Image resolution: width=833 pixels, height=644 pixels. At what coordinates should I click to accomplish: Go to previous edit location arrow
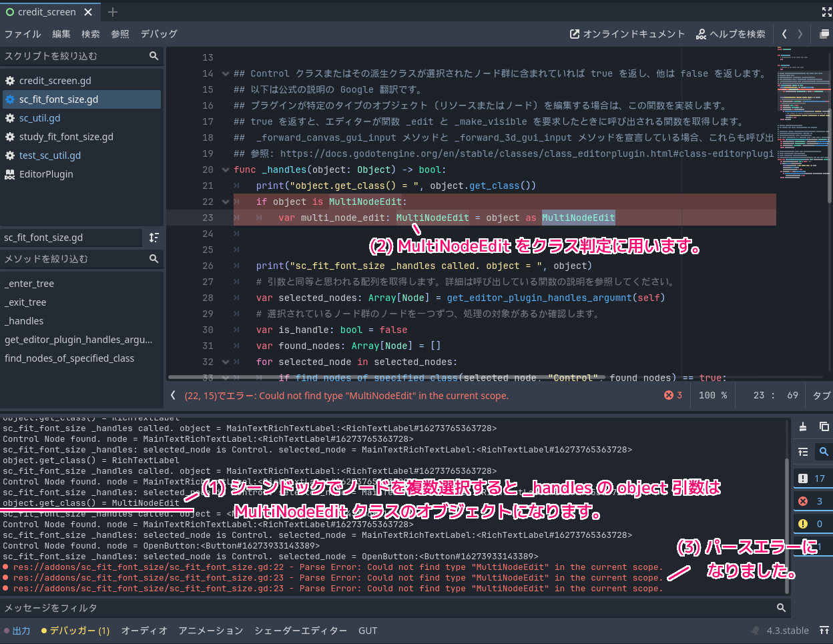tap(784, 34)
